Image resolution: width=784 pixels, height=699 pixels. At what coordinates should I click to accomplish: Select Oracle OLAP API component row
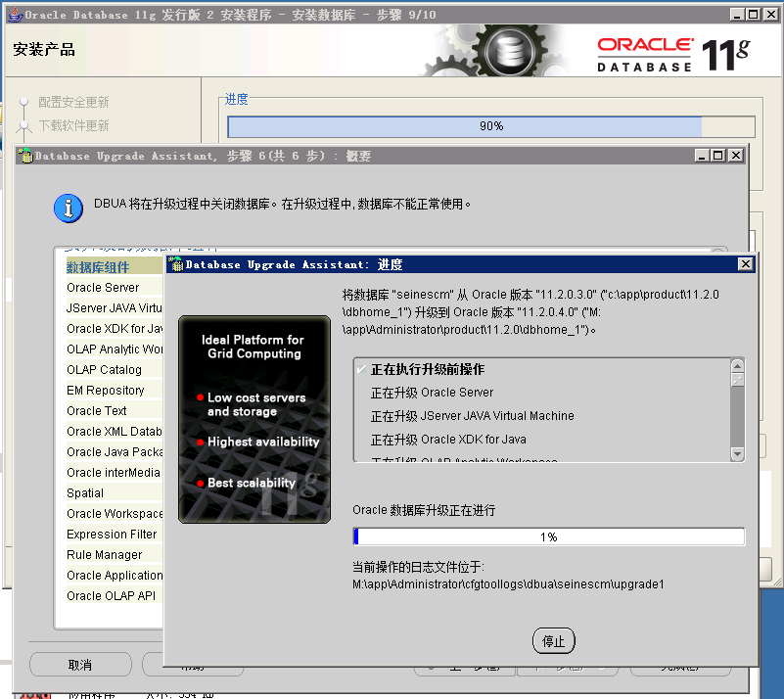114,595
